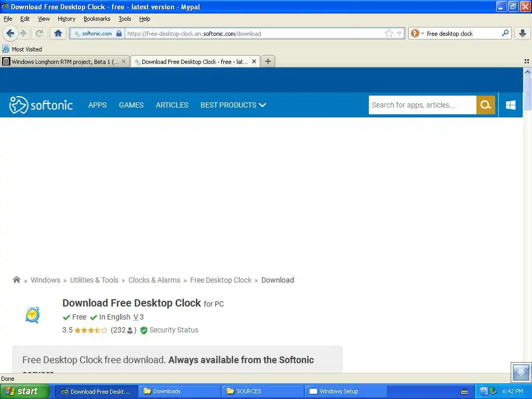This screenshot has width=532, height=399.
Task: Open the Windows breadcrumb link
Action: point(46,280)
